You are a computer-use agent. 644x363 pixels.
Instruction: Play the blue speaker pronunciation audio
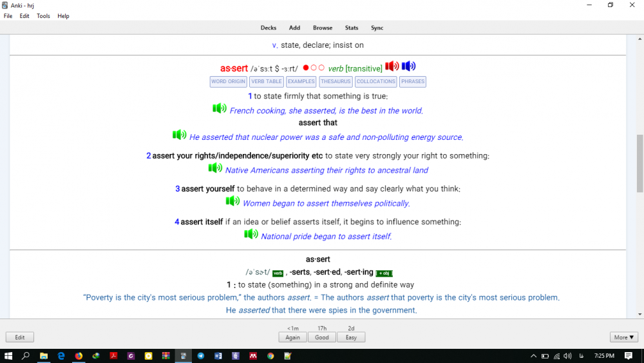pos(409,66)
